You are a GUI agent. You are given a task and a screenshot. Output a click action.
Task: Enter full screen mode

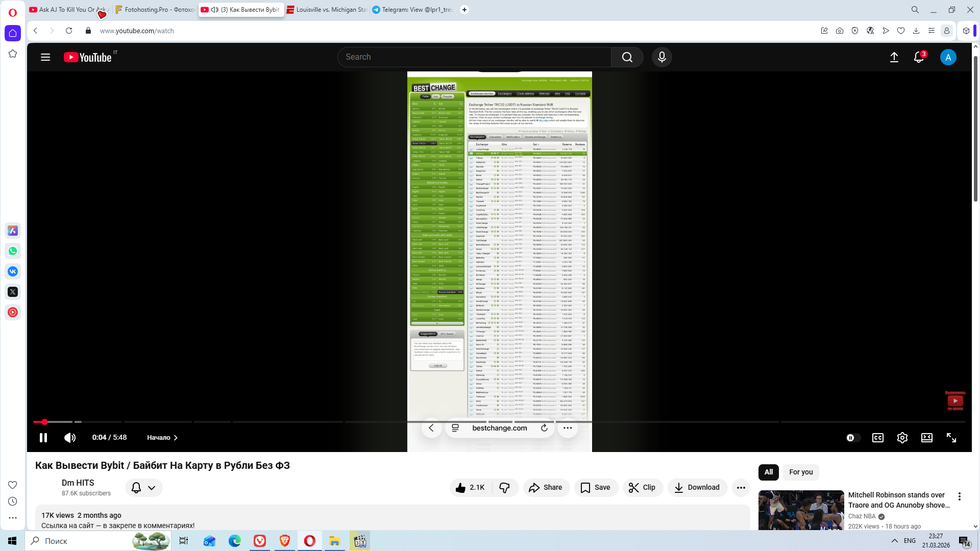951,438
